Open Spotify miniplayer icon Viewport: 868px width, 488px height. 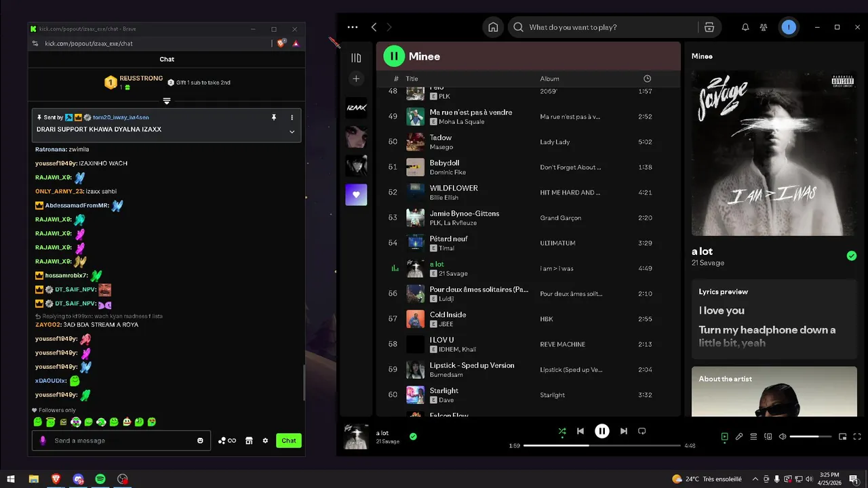[843, 437]
